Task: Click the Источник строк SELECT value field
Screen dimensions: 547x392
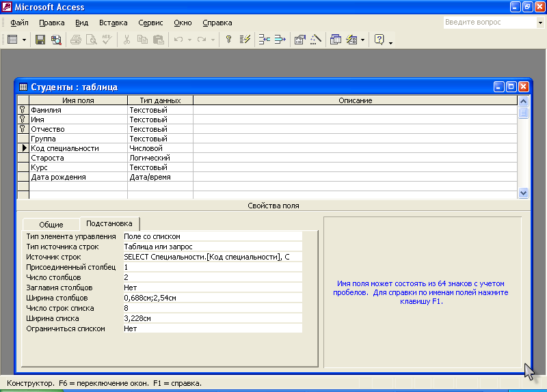Action: point(213,257)
